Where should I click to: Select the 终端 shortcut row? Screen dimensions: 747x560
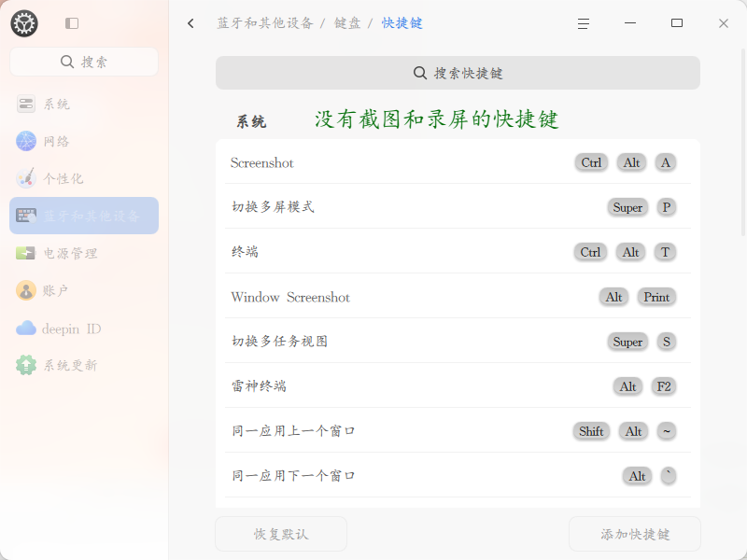[458, 251]
